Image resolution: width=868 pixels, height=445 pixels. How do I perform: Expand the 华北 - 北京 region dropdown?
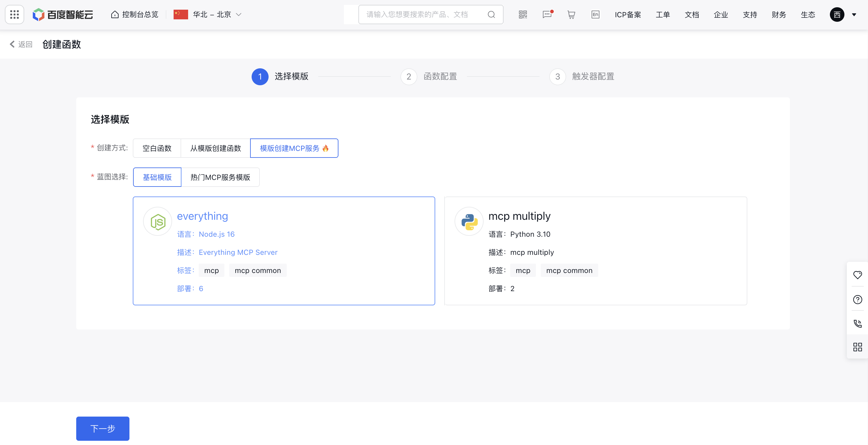(239, 15)
